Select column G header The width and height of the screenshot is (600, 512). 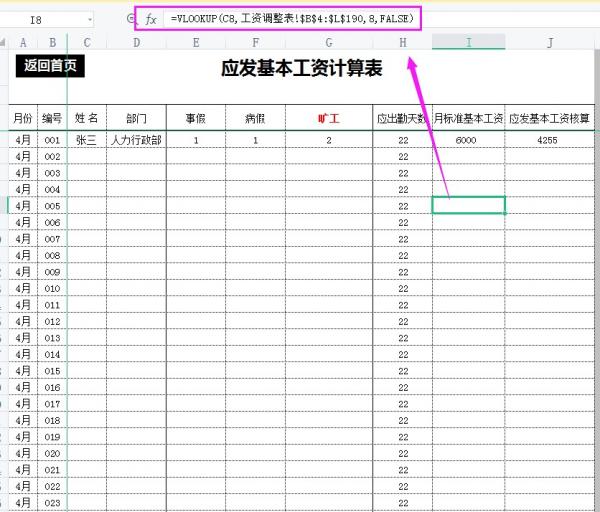point(329,42)
